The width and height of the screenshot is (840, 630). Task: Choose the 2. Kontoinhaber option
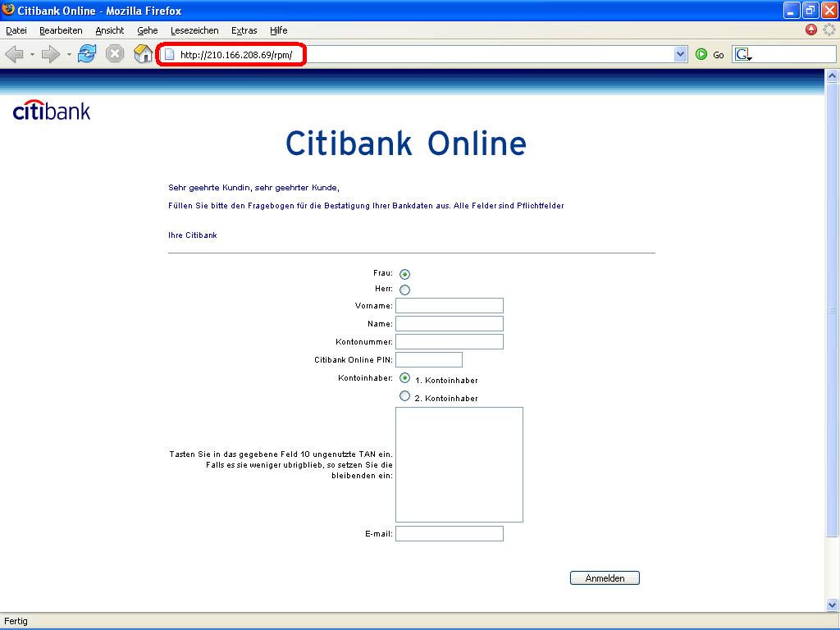pyautogui.click(x=405, y=396)
